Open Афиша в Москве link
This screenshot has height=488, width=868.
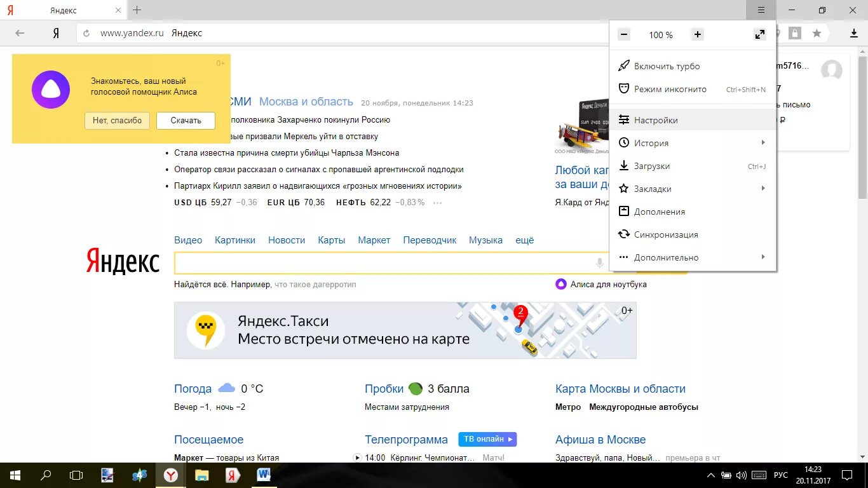pyautogui.click(x=600, y=440)
